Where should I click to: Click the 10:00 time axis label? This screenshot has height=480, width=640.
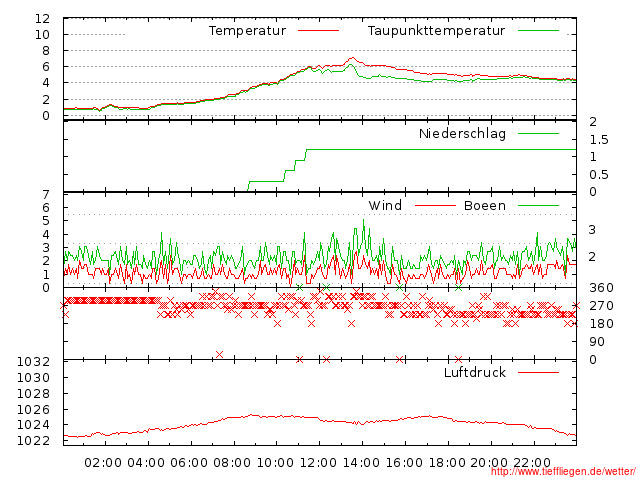275,463
